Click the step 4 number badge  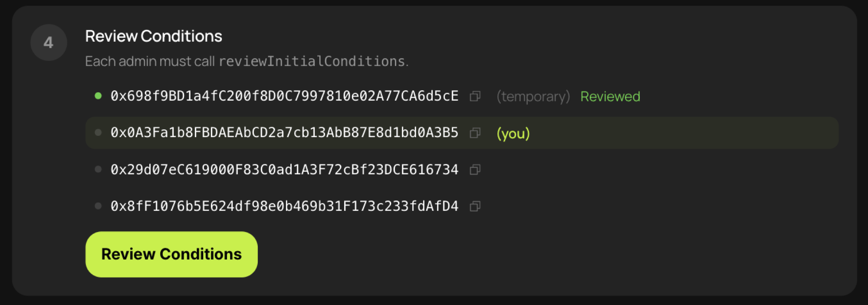(49, 43)
